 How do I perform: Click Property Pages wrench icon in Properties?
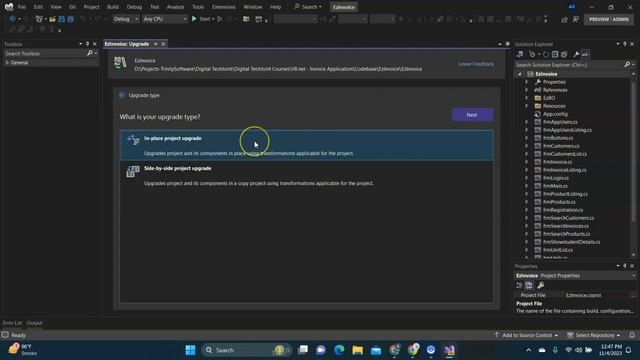(x=540, y=285)
